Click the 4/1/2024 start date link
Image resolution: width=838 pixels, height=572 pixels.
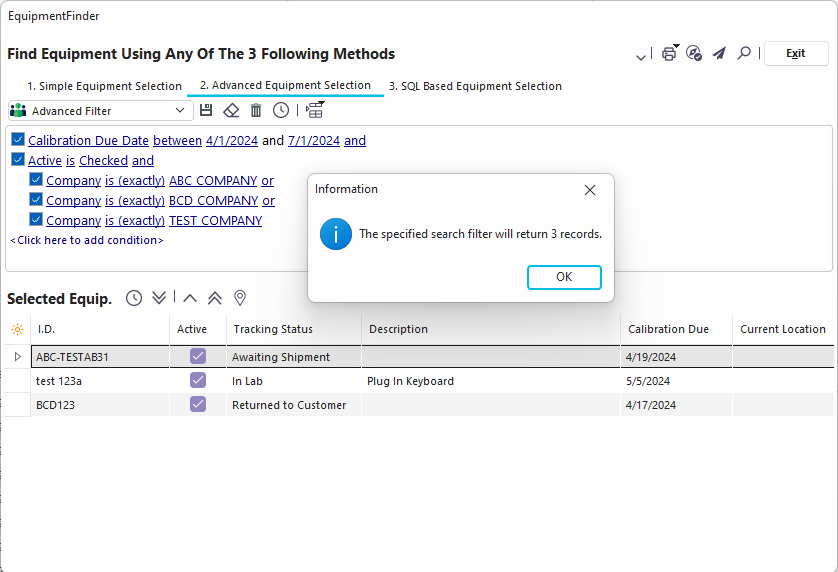coord(231,141)
